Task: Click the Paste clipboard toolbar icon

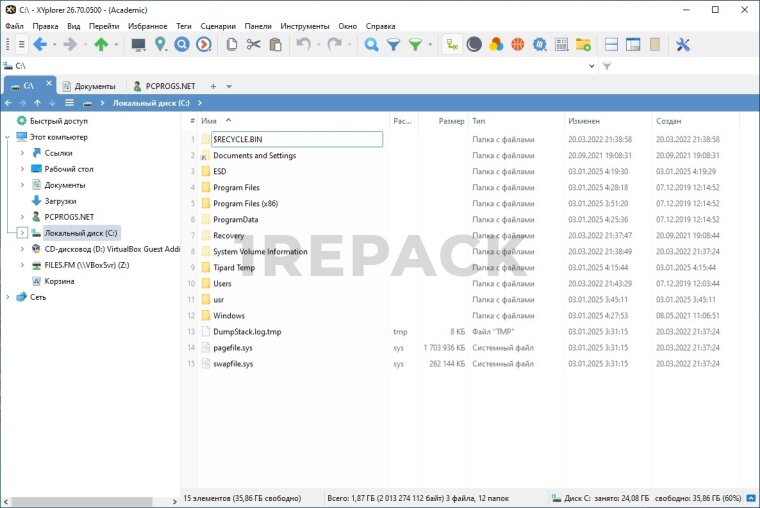Action: click(275, 44)
